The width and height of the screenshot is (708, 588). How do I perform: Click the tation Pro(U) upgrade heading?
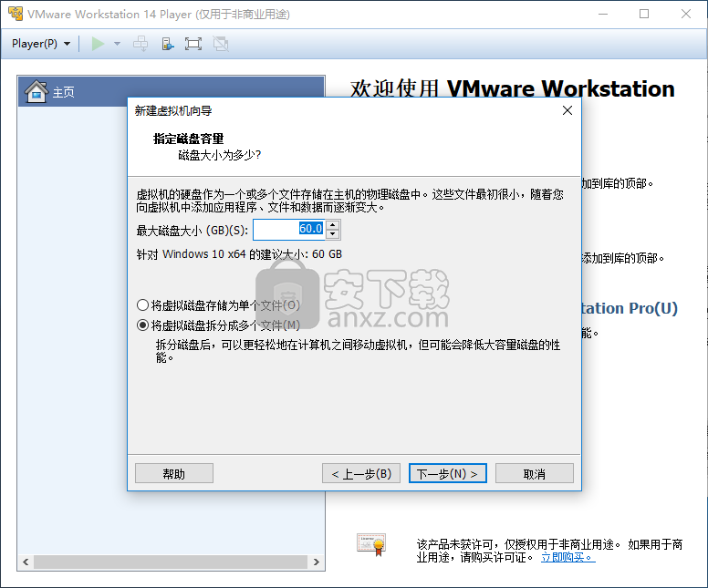(629, 308)
